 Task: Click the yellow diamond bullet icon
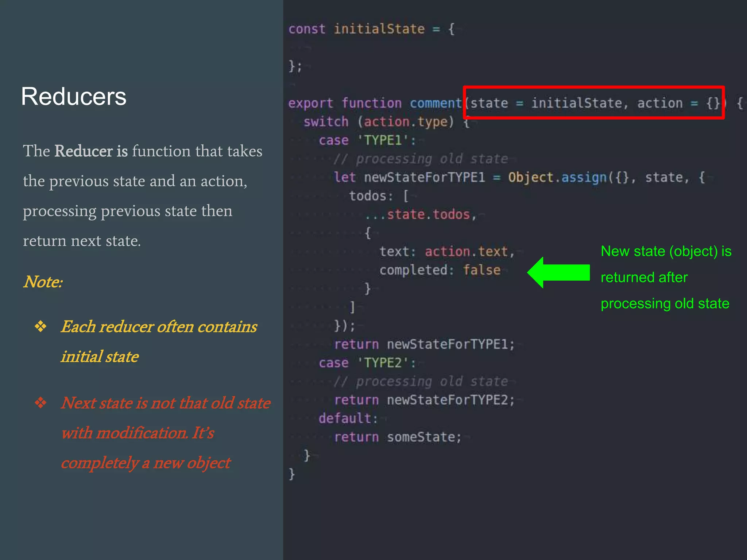[x=40, y=326]
